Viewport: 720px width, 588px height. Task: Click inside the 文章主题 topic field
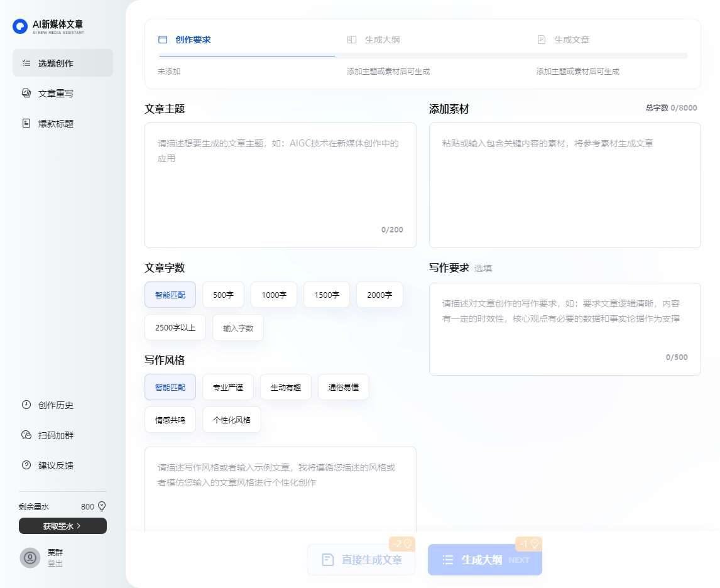tap(280, 182)
